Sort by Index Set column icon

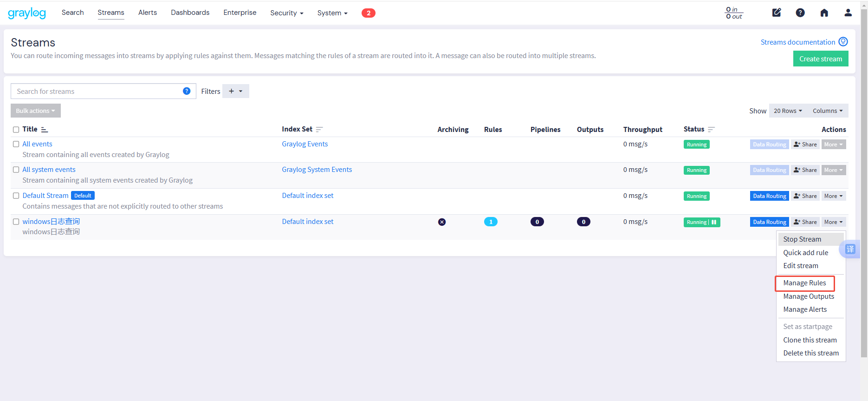click(x=319, y=130)
